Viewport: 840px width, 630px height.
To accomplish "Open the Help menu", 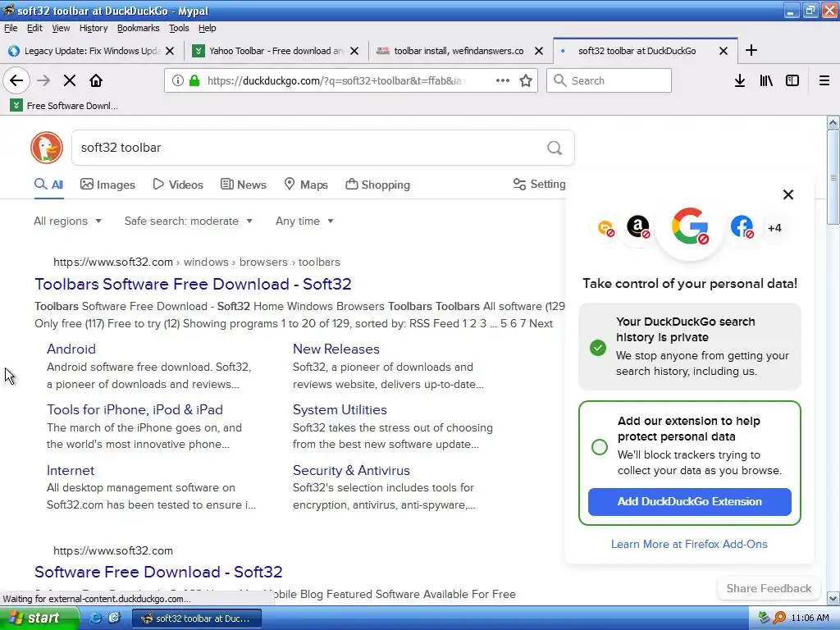I will pyautogui.click(x=207, y=28).
